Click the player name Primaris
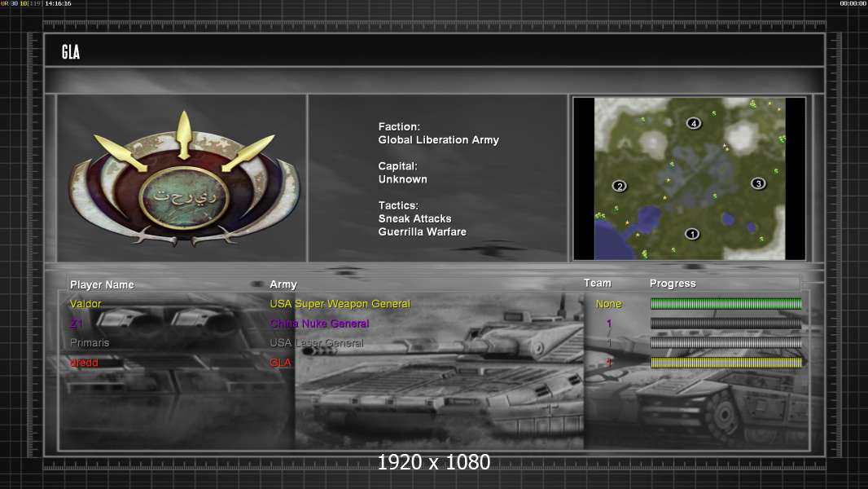 (x=90, y=343)
